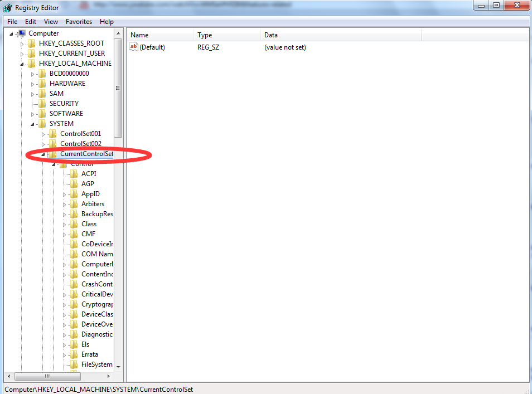Click the HKEY_CLASSES_ROOT folder icon

tap(32, 43)
